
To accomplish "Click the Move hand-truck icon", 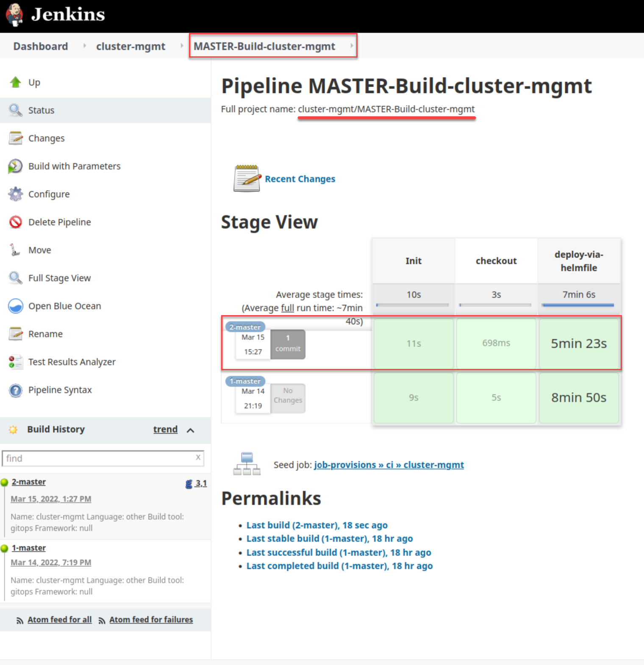I will point(16,250).
